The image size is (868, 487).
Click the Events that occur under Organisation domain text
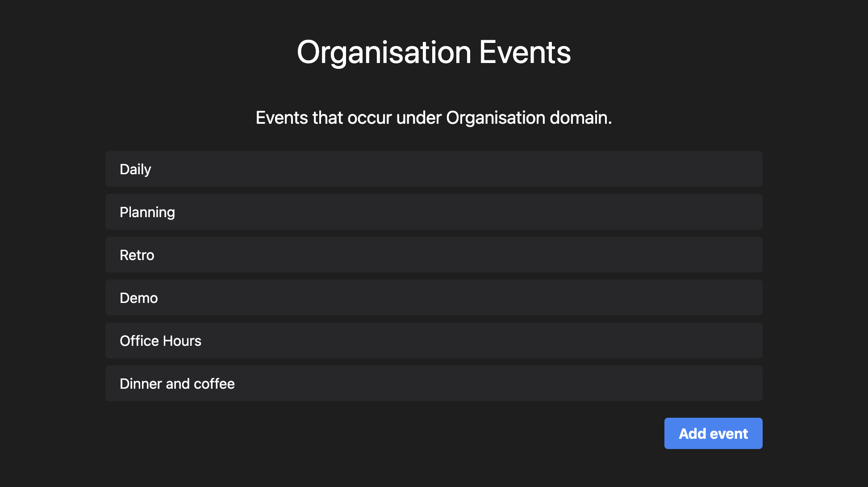point(434,118)
